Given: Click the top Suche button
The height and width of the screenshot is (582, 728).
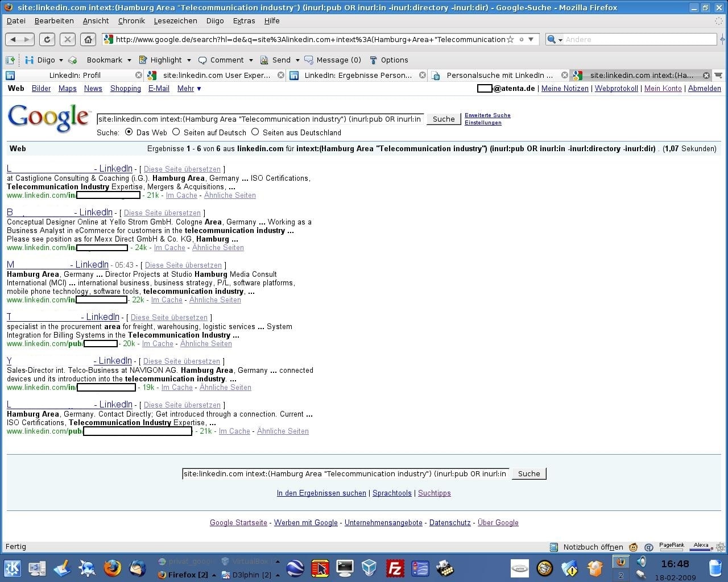Looking at the screenshot, I should (444, 119).
